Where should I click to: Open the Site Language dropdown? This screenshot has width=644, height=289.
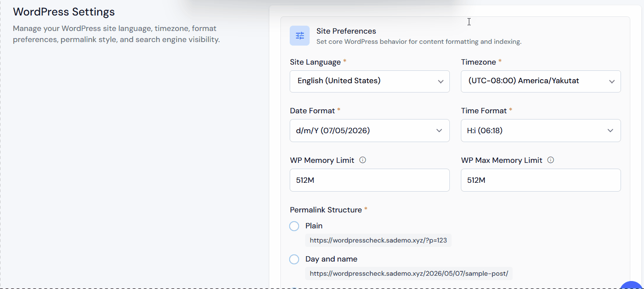pyautogui.click(x=370, y=81)
